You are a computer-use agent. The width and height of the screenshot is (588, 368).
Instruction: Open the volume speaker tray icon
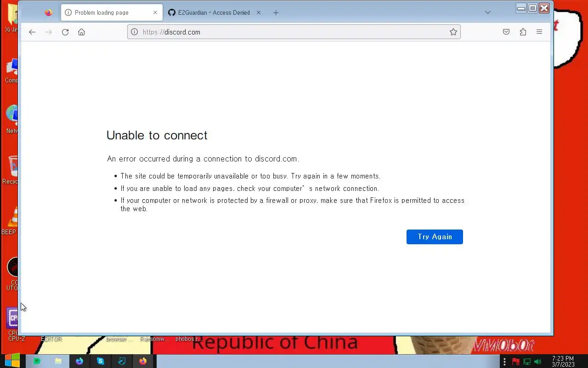click(x=538, y=362)
